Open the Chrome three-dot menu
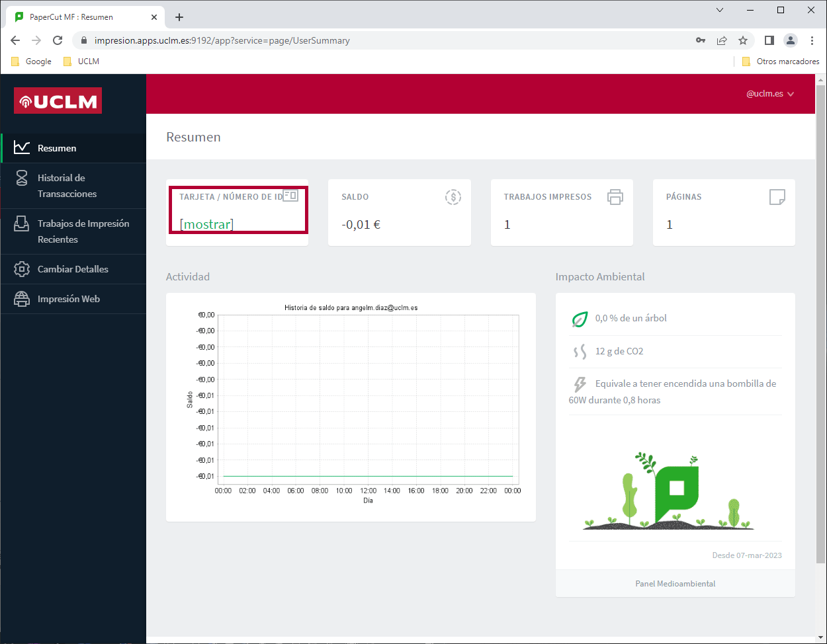Image resolution: width=827 pixels, height=644 pixels. point(812,40)
